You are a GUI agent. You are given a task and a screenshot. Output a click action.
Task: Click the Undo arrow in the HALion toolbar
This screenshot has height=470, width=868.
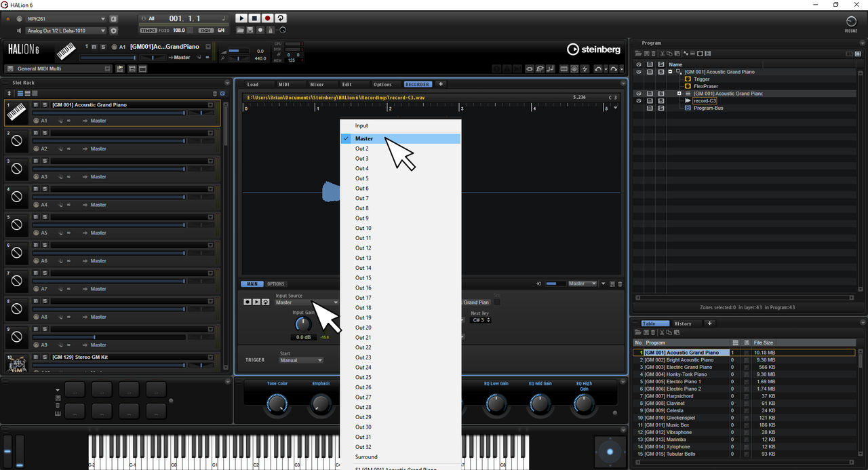click(599, 68)
